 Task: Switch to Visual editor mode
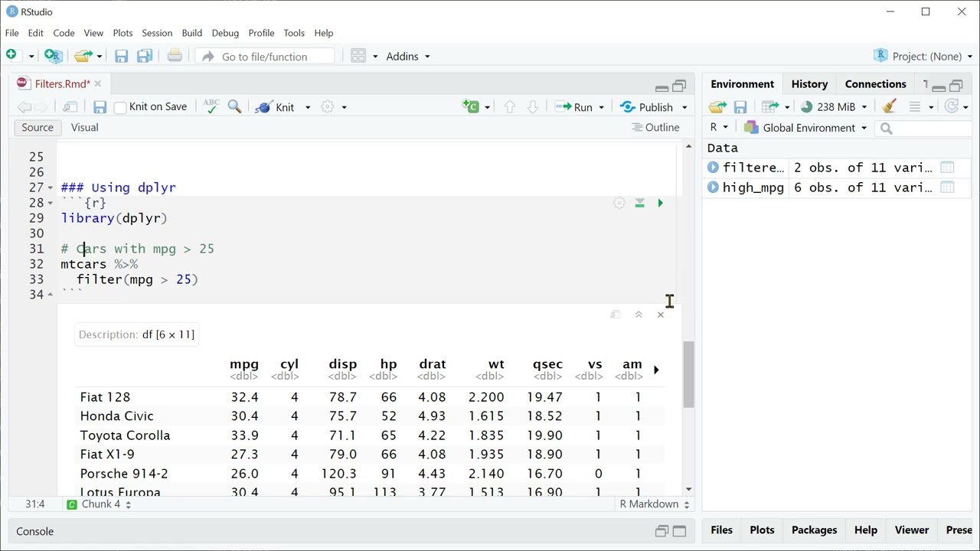tap(85, 128)
